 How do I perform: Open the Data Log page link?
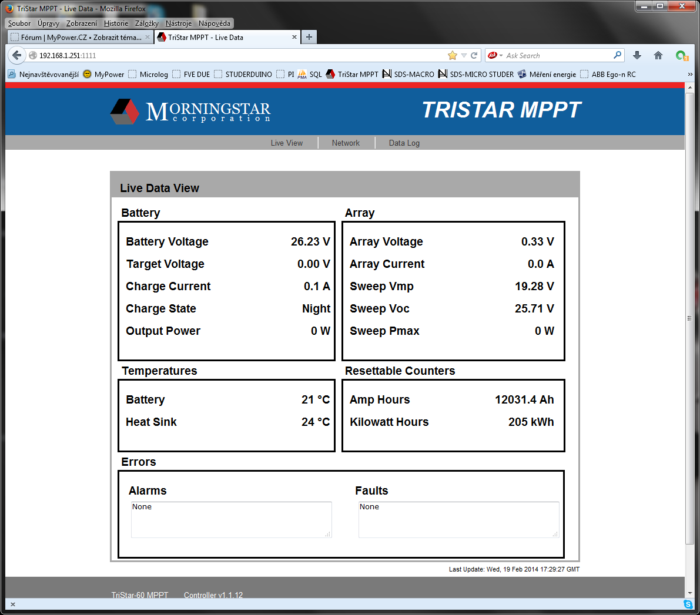click(x=404, y=143)
